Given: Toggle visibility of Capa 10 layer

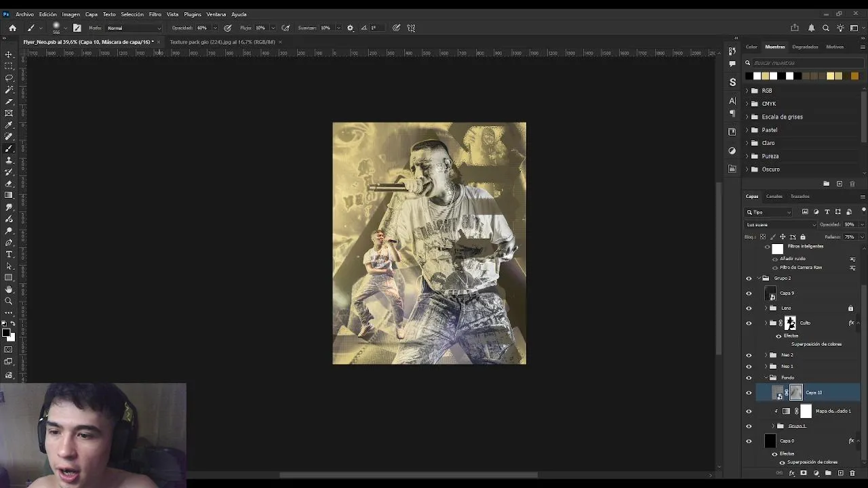Looking at the screenshot, I should (x=749, y=392).
